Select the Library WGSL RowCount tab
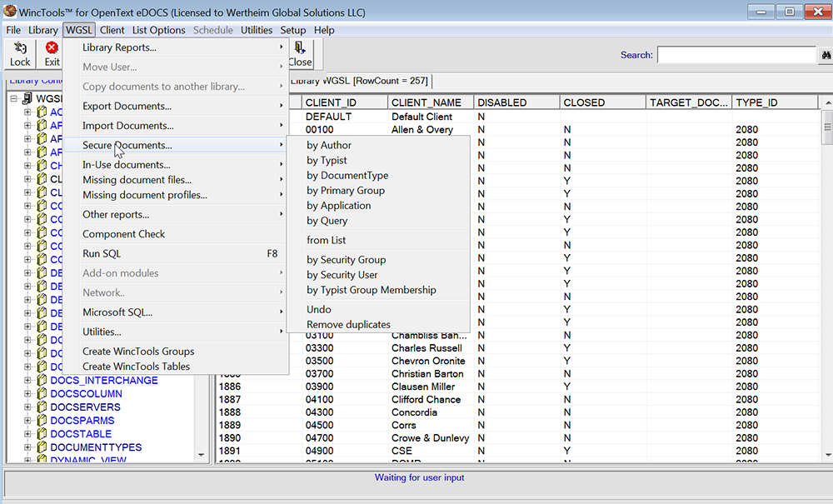 pyautogui.click(x=360, y=81)
